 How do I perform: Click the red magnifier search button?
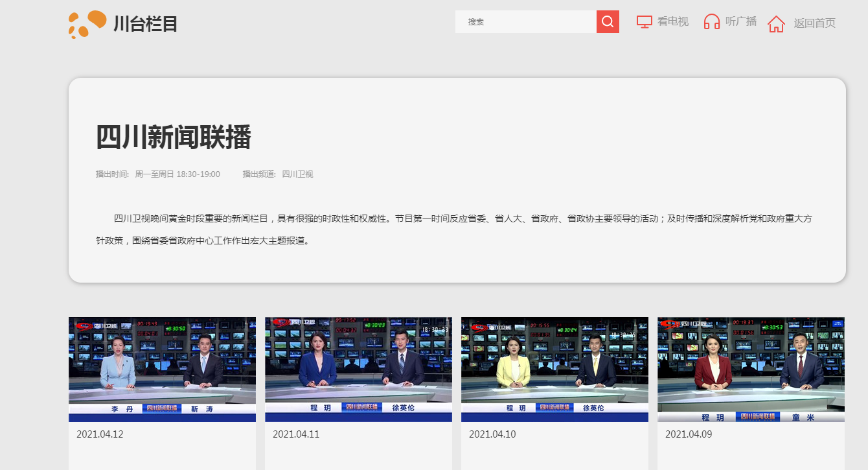pyautogui.click(x=608, y=21)
